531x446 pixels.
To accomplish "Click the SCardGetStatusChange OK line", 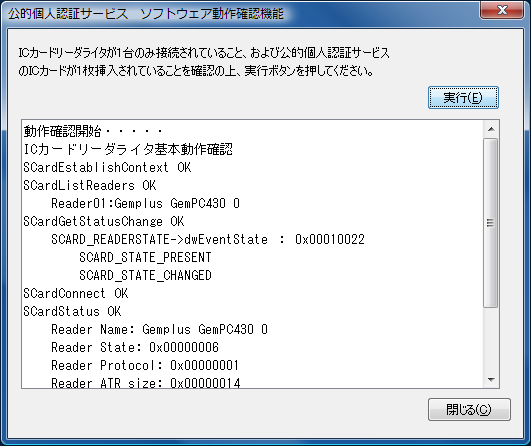I will point(104,221).
